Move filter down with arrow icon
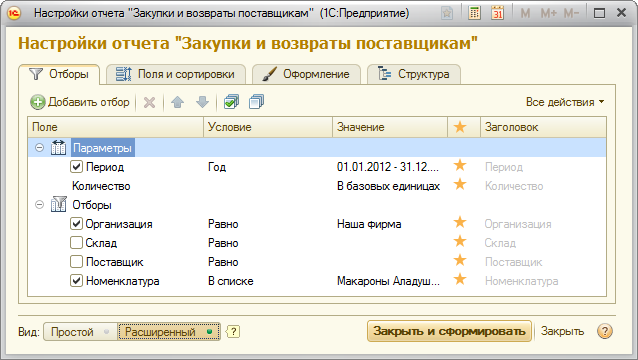638x360 pixels. click(x=202, y=102)
